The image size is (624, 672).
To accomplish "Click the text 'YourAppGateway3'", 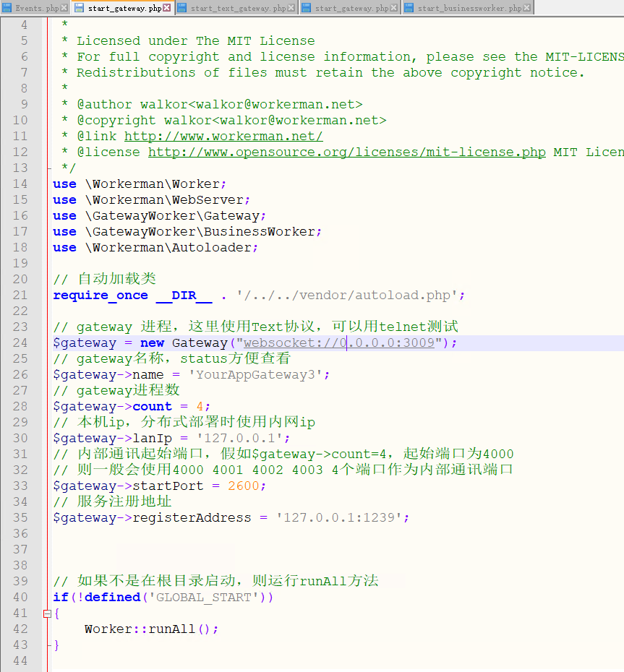I will click(256, 375).
